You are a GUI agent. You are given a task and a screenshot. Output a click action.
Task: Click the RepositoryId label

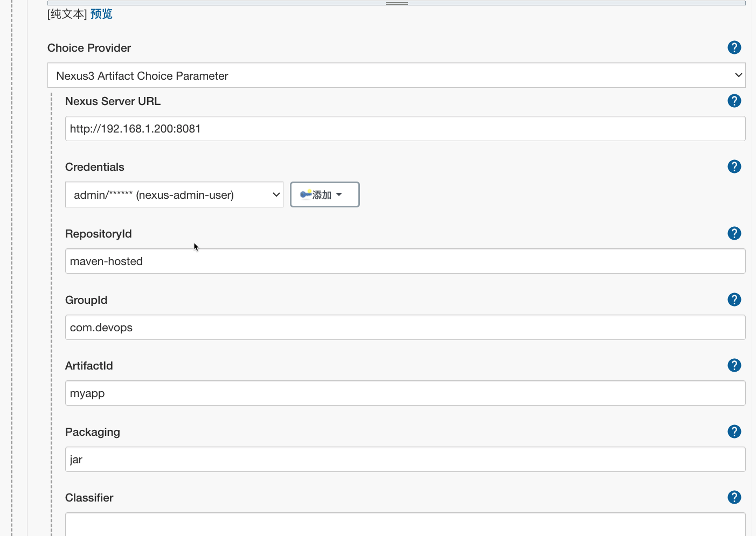coord(98,234)
